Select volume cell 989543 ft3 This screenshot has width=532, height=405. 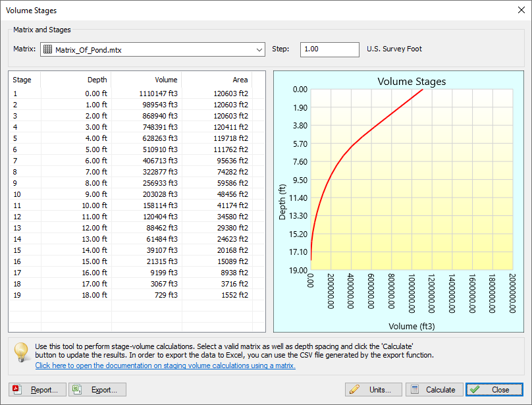click(x=160, y=105)
